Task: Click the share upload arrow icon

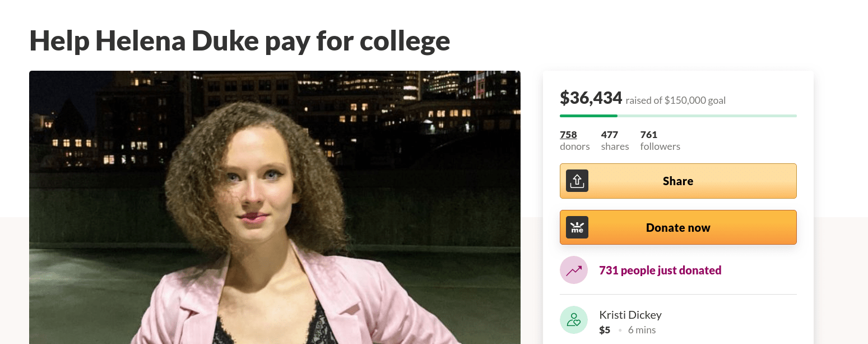Action: [577, 181]
